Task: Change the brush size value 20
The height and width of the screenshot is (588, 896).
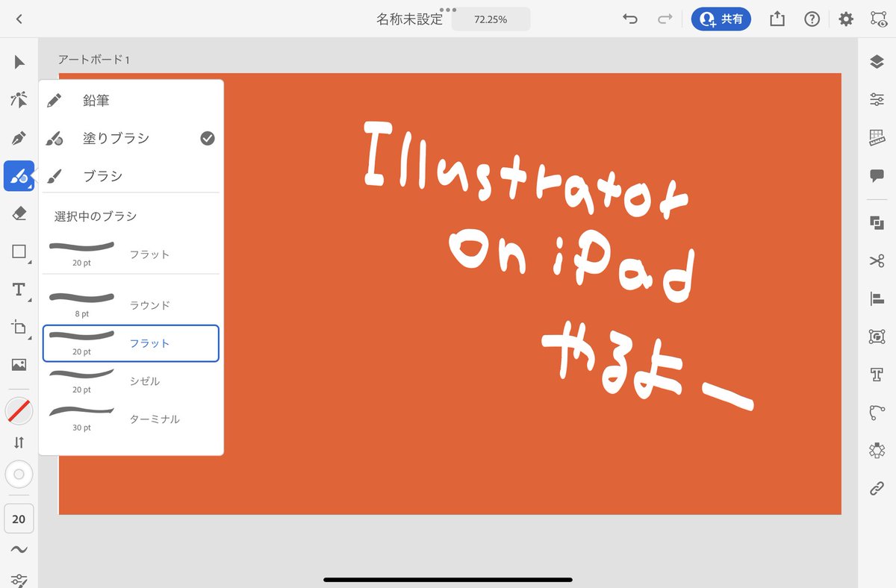Action: (19, 519)
